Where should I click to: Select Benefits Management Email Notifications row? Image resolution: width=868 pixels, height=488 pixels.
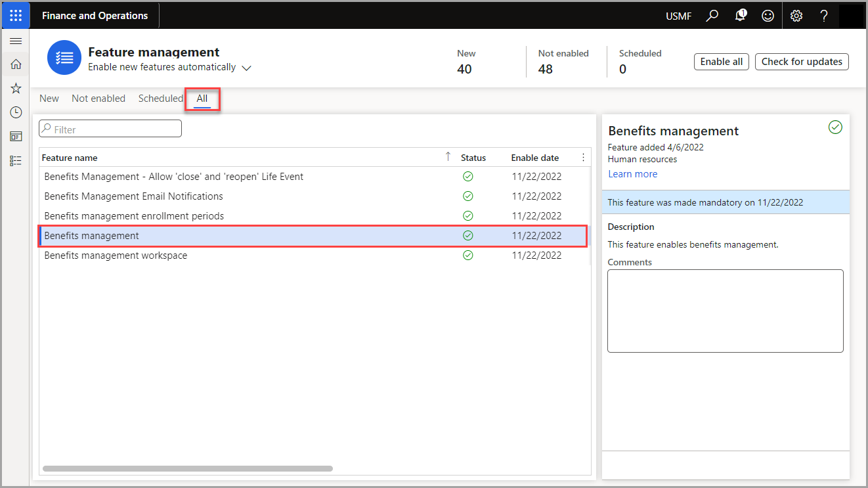[x=314, y=196]
